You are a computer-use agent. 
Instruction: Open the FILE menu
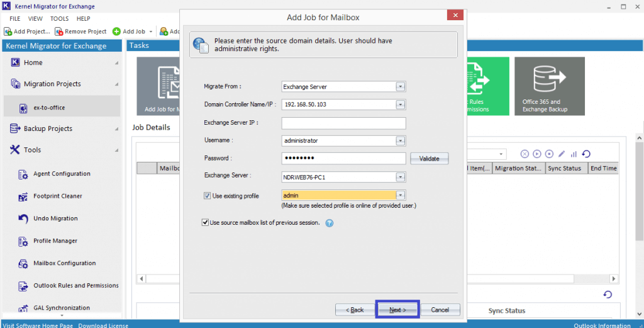pyautogui.click(x=15, y=18)
